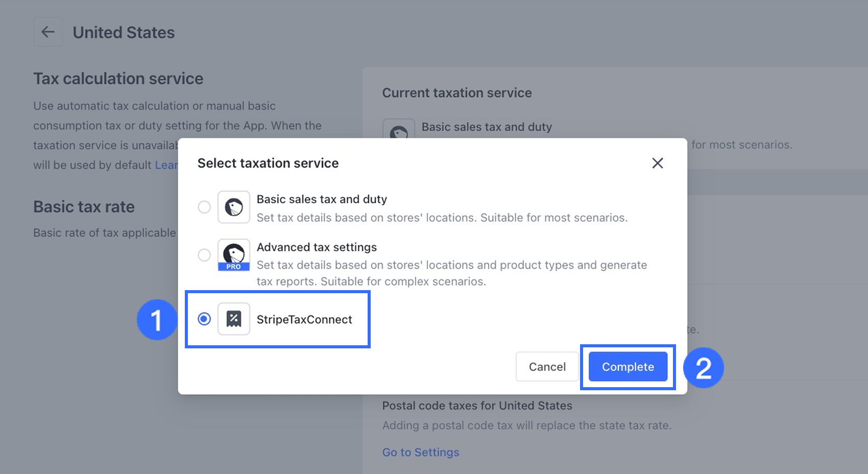The image size is (868, 474).
Task: Click the blue number 2 step badge
Action: click(703, 368)
